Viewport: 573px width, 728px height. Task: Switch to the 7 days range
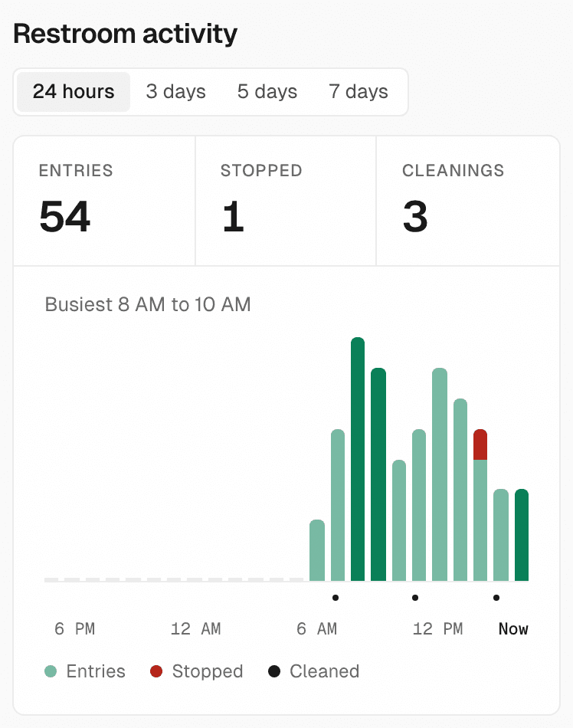(359, 91)
